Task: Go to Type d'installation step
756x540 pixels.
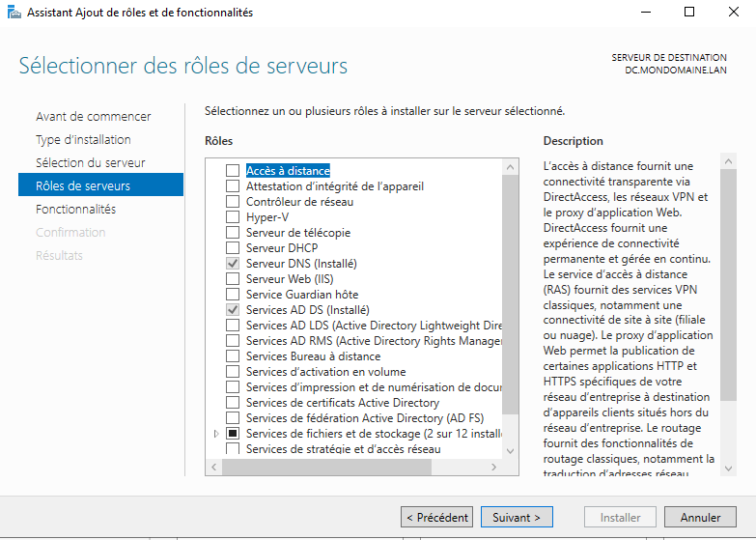Action: click(83, 139)
